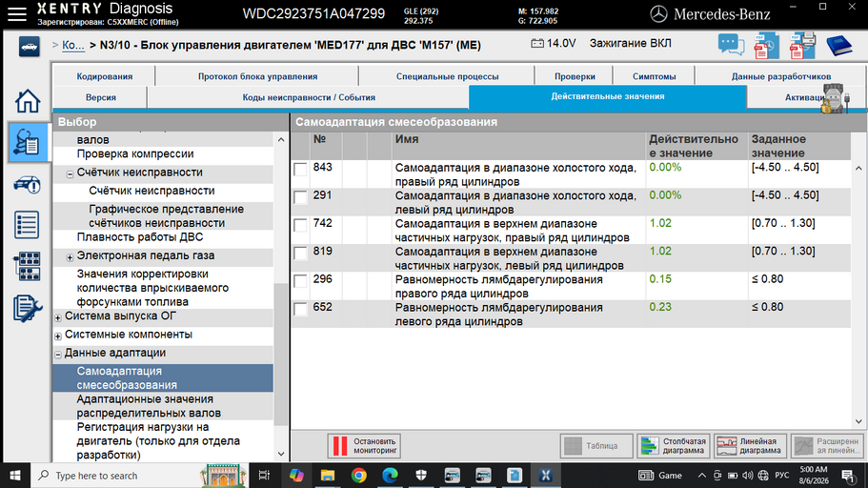
Task: Open File Explorer from taskbar
Action: [x=327, y=476]
